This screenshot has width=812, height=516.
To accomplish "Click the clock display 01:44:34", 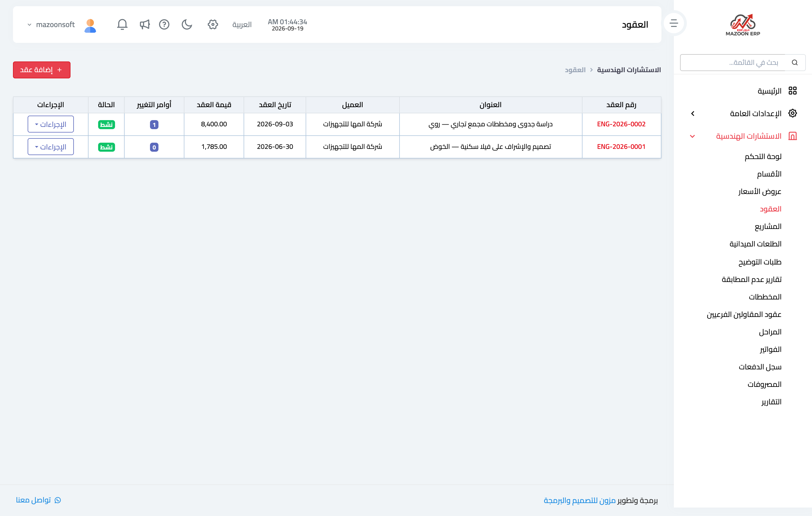I will pyautogui.click(x=287, y=22).
